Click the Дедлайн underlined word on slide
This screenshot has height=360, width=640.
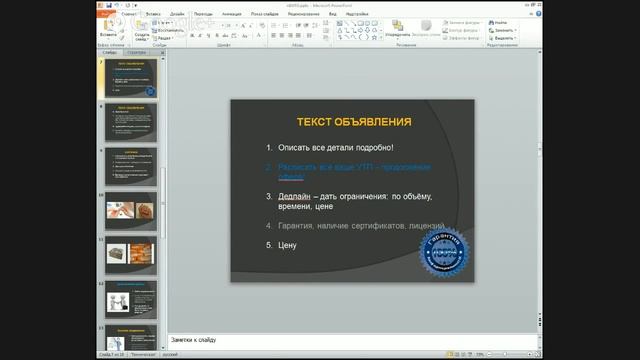pos(294,196)
